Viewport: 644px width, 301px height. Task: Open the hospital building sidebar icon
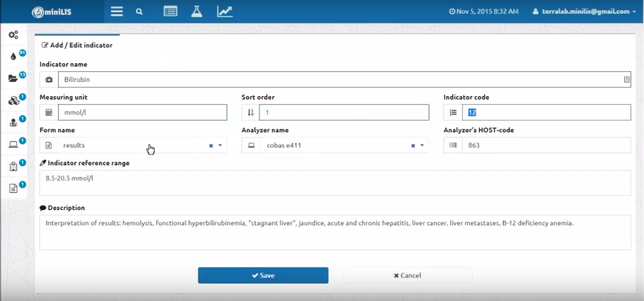[13, 167]
